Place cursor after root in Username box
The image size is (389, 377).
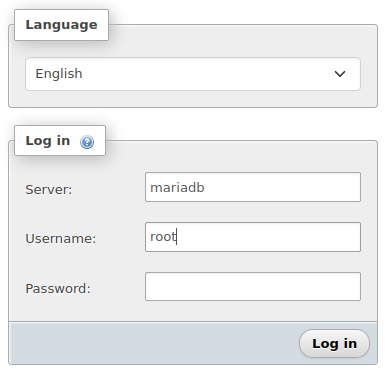point(177,237)
